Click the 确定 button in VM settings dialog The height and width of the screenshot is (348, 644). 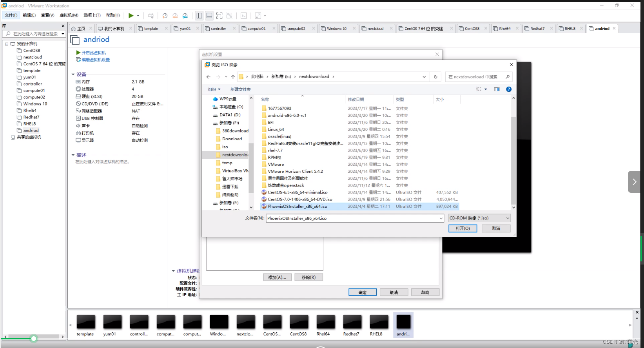(363, 292)
